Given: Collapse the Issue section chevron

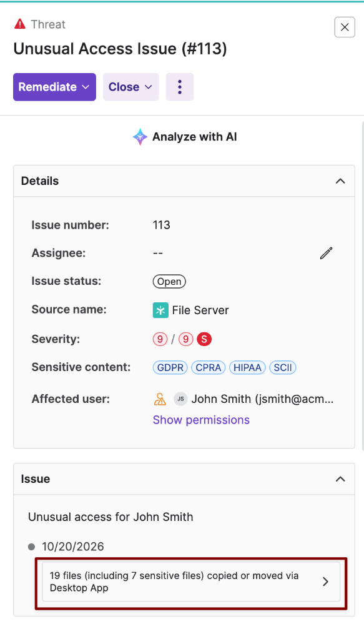Looking at the screenshot, I should 340,479.
